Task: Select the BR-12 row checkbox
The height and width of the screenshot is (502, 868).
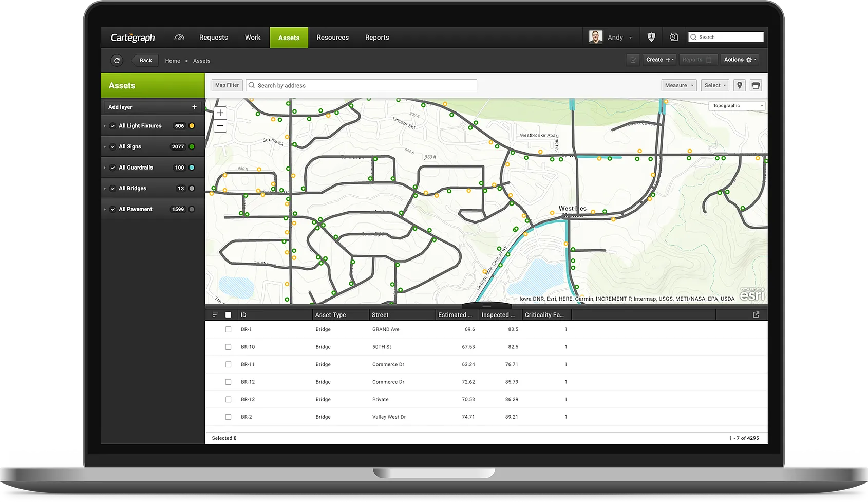Action: 228,382
